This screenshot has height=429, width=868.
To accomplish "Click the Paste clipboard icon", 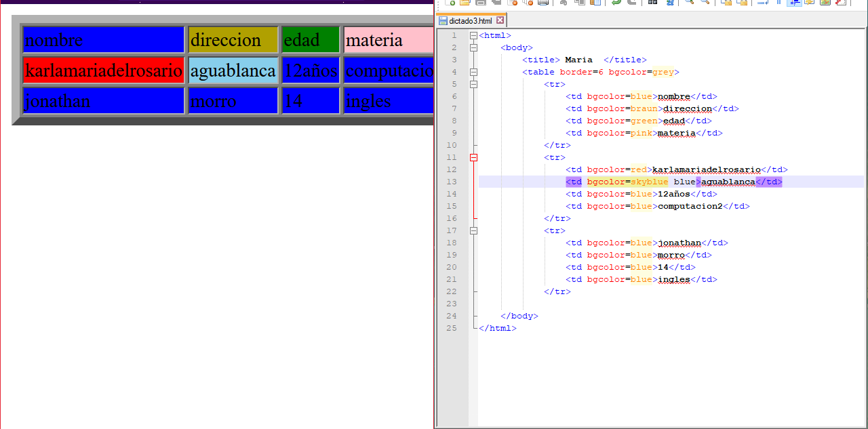I will (595, 3).
